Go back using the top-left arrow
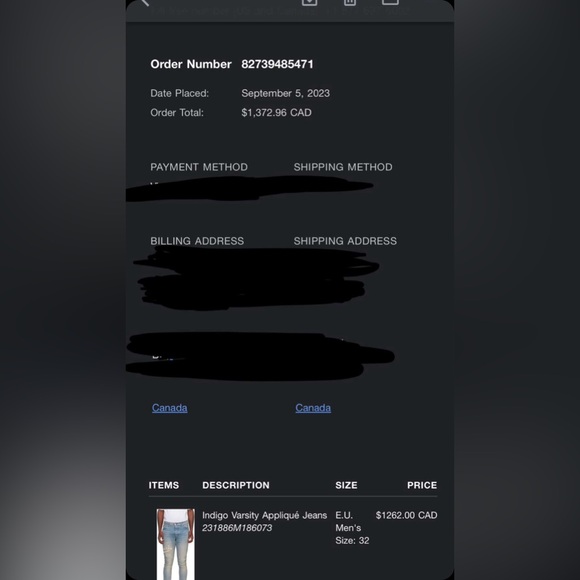 point(145,2)
